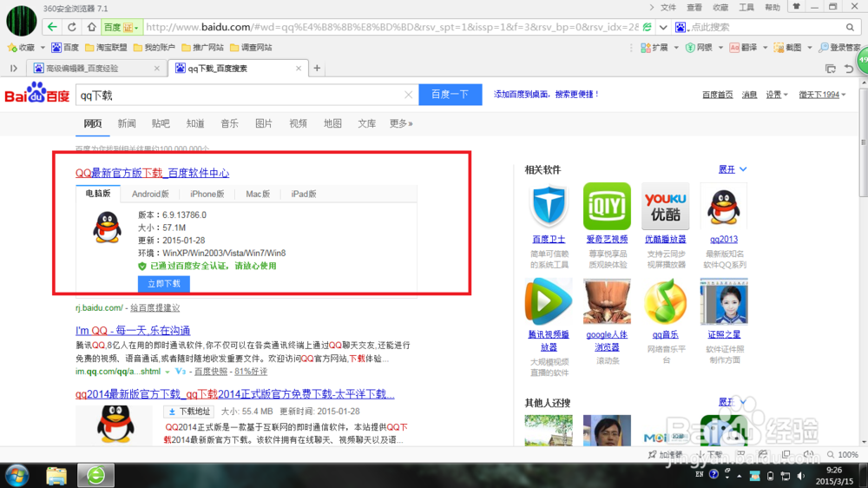The height and width of the screenshot is (488, 868).
Task: Open 爱奇艺视频 iQIYI icon
Action: pos(607,206)
